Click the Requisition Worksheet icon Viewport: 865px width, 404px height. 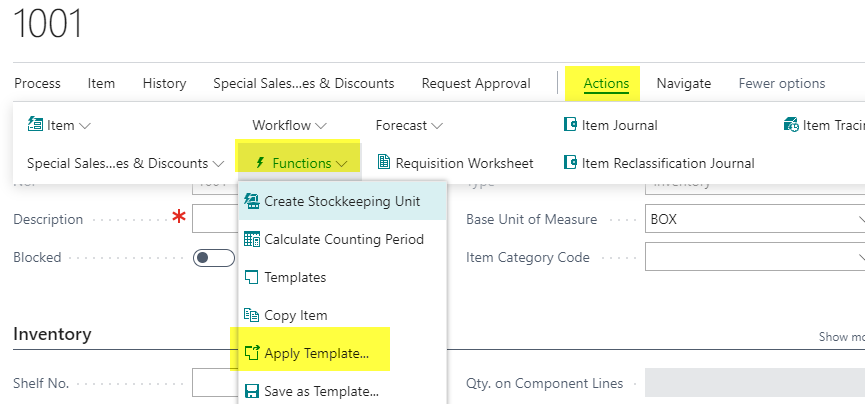(383, 162)
